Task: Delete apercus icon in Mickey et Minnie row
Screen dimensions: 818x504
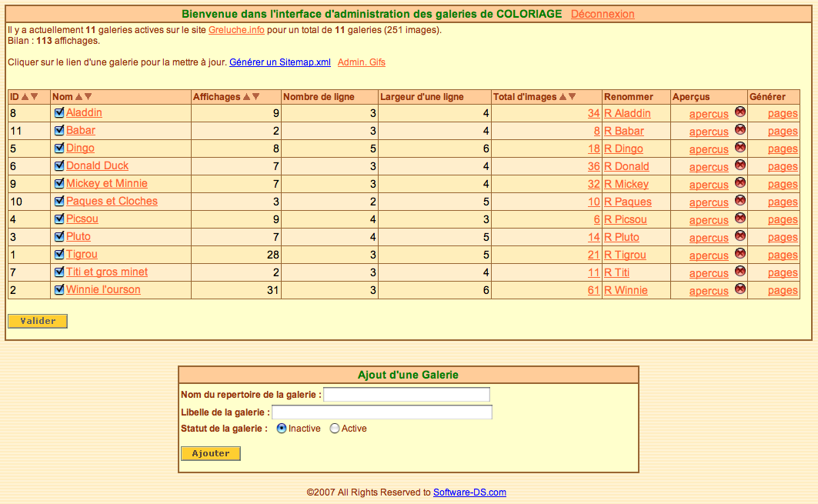Action: pyautogui.click(x=740, y=182)
